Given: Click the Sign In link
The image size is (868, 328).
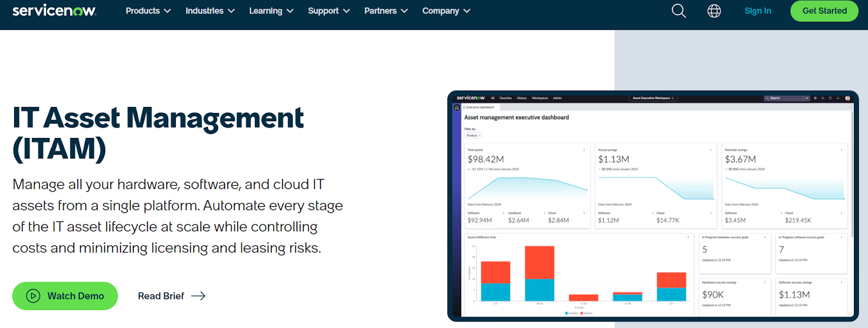Looking at the screenshot, I should point(758,11).
